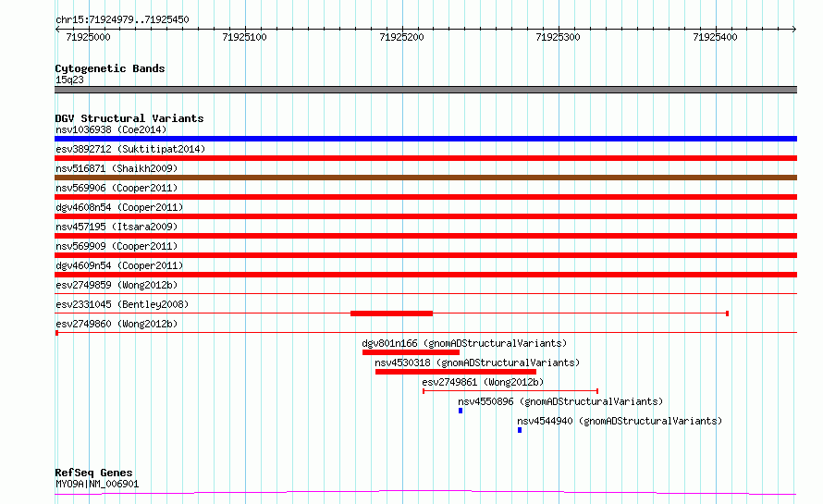Click the red bar under nsv4530318
Viewport: 823px width, 504px height.
pyautogui.click(x=456, y=372)
